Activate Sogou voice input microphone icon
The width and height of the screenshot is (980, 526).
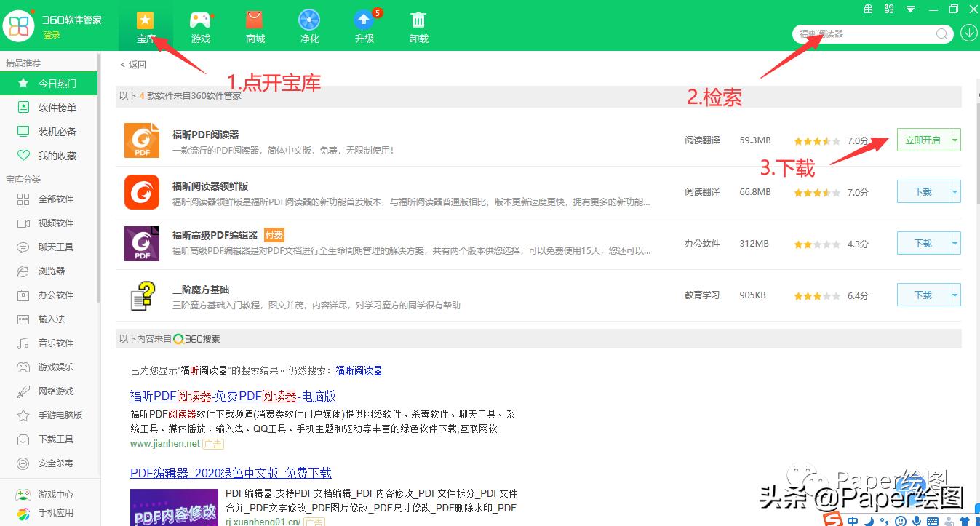pos(917,522)
